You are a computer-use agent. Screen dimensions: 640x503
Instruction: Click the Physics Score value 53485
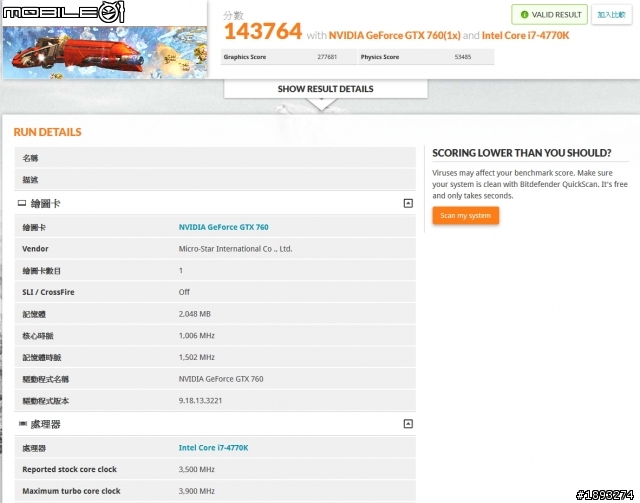pyautogui.click(x=463, y=57)
